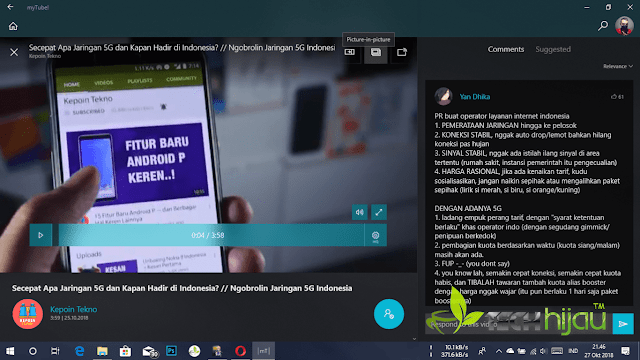
Task: Open Task View on taskbar
Action: [55, 351]
